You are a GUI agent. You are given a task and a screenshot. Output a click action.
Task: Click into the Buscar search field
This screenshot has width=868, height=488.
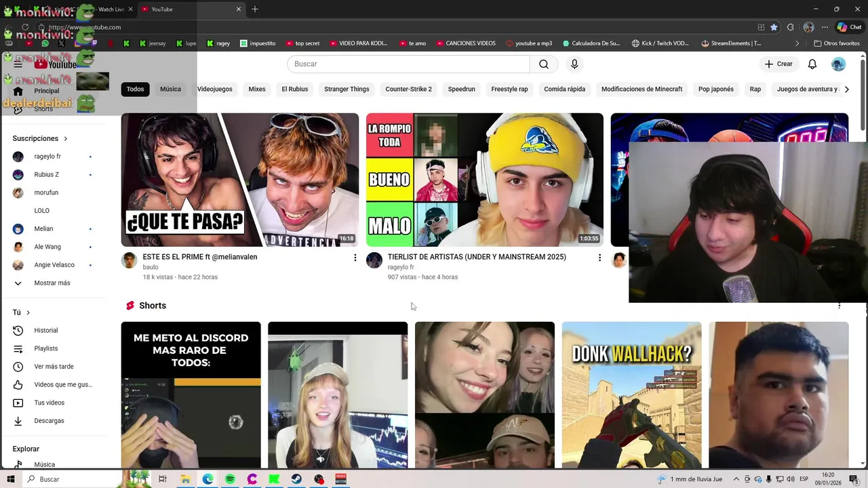pos(408,64)
